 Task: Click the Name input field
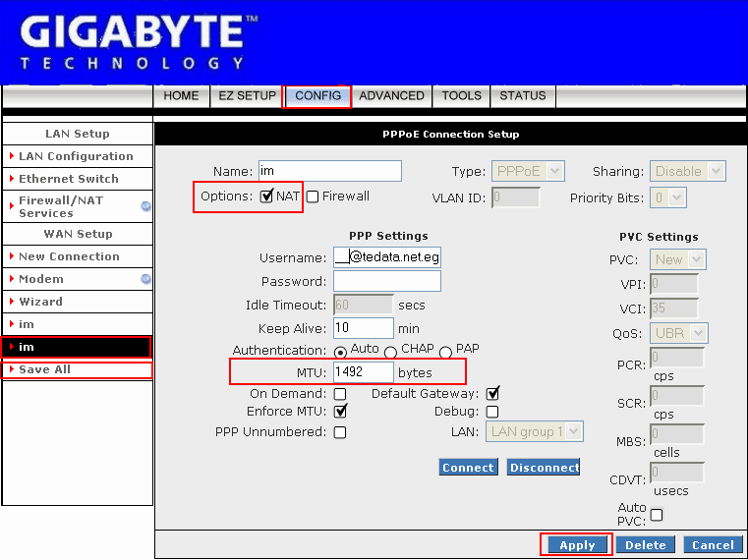(x=330, y=171)
